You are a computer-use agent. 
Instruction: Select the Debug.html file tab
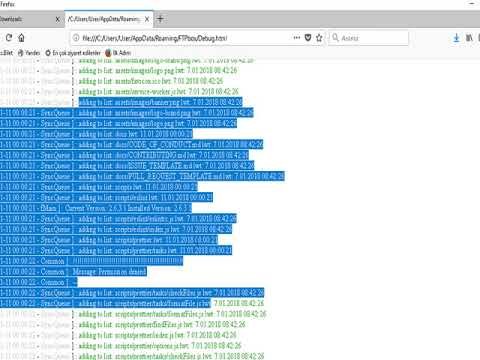tap(109, 19)
